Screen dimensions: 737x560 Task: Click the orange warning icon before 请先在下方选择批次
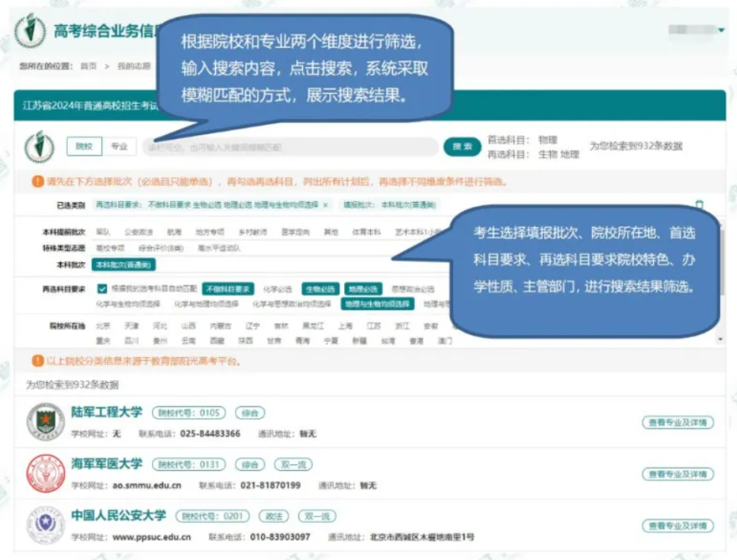[37, 182]
